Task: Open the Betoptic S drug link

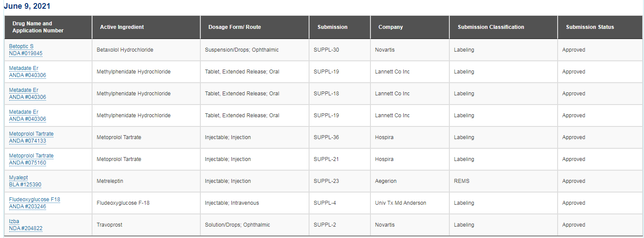Action: 21,46
